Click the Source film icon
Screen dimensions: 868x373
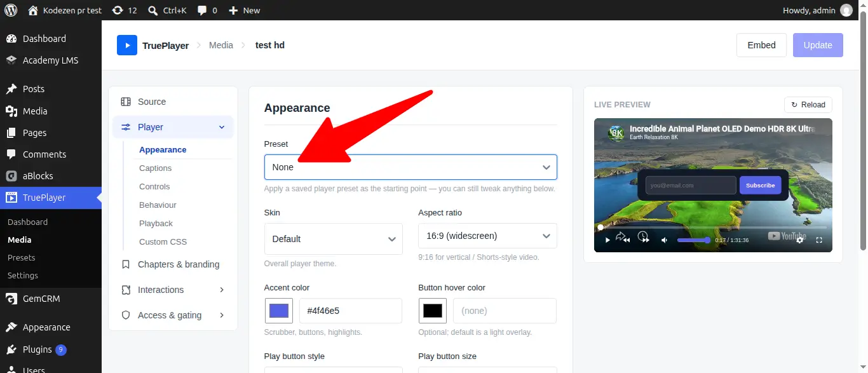[126, 102]
